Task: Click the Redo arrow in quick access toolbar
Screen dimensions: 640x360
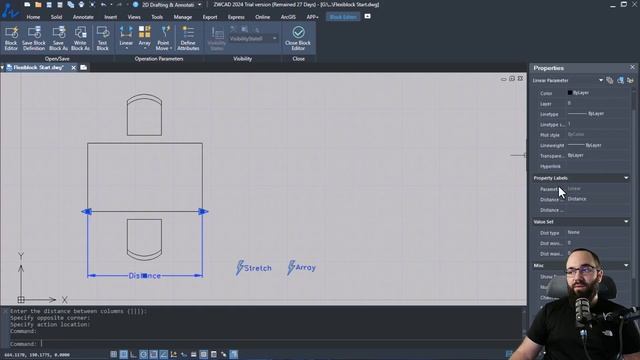Action: (119, 4)
